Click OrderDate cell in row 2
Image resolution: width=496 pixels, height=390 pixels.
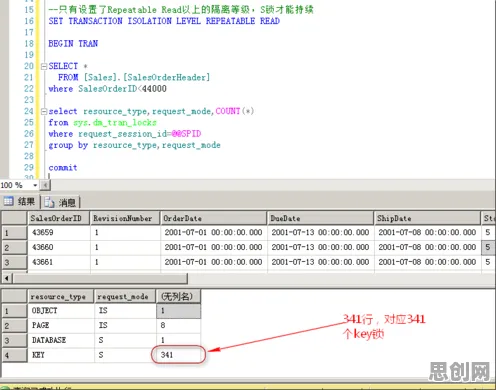pos(213,247)
